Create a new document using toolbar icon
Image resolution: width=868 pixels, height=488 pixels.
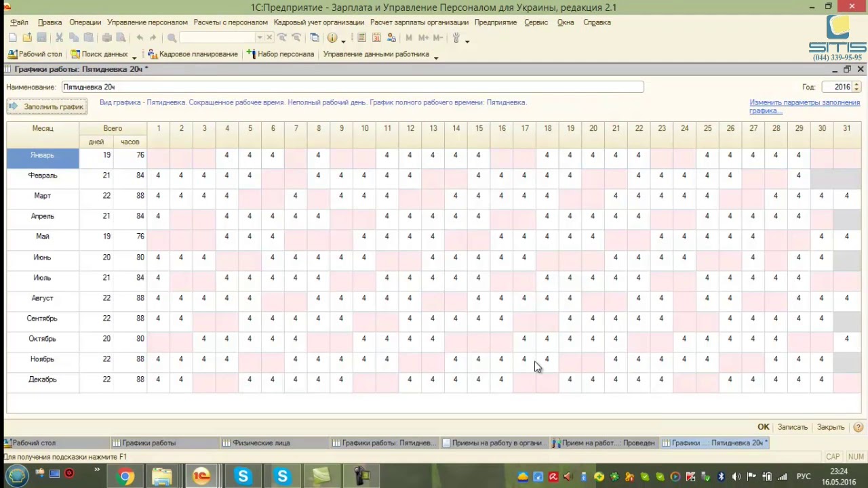click(x=13, y=38)
